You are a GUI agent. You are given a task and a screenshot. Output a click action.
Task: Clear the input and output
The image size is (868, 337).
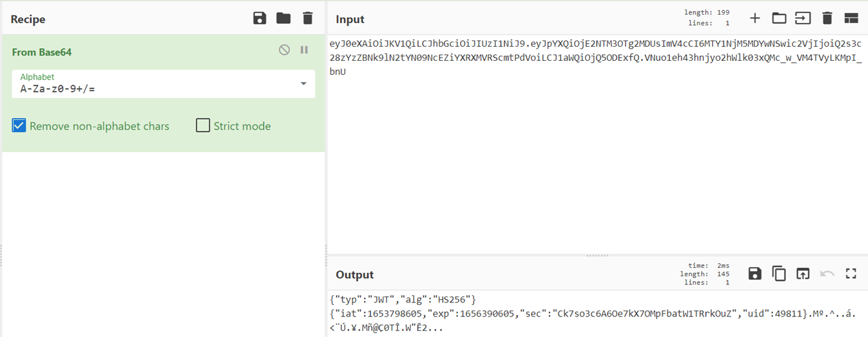pos(827,18)
